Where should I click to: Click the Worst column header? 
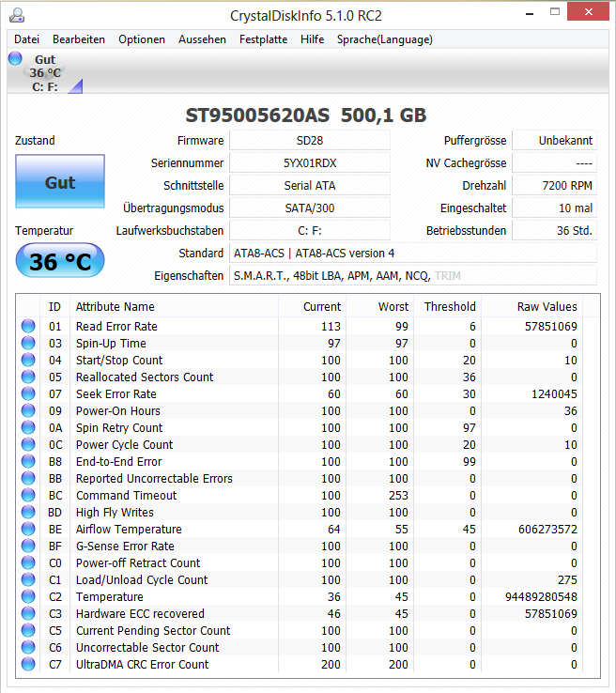(380, 307)
